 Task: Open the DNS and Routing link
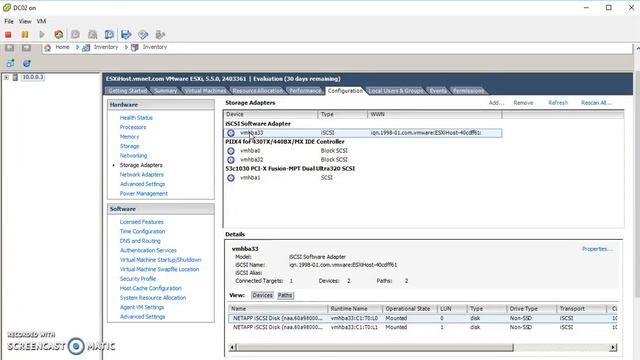pos(140,241)
